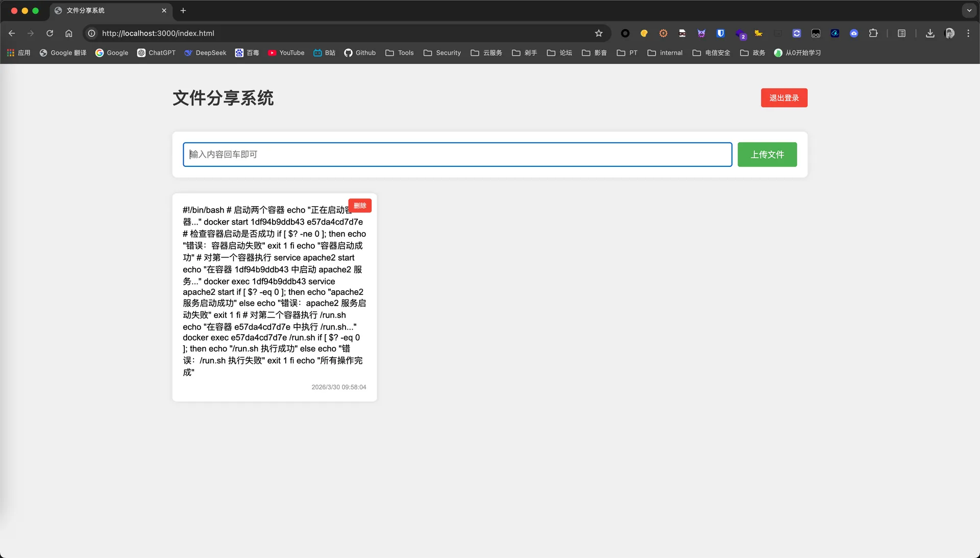Select the 文件分享系统 tab
The image size is (980, 558).
pos(85,10)
